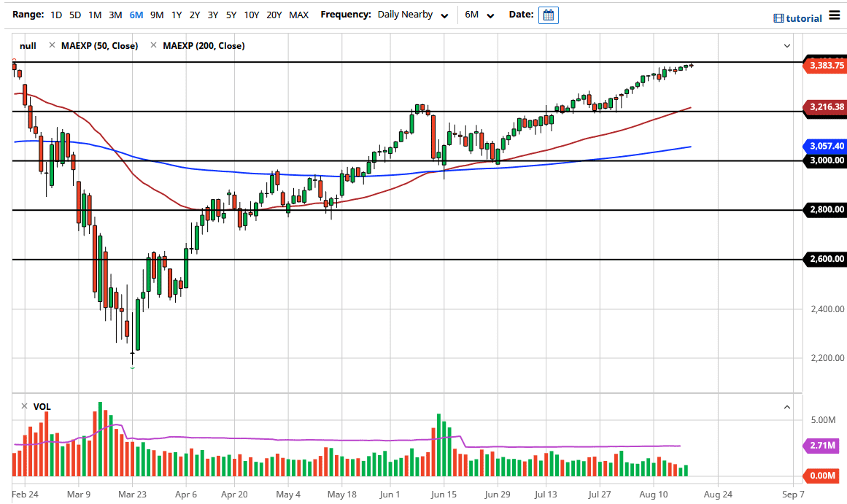Select the 5D range option

coord(74,15)
